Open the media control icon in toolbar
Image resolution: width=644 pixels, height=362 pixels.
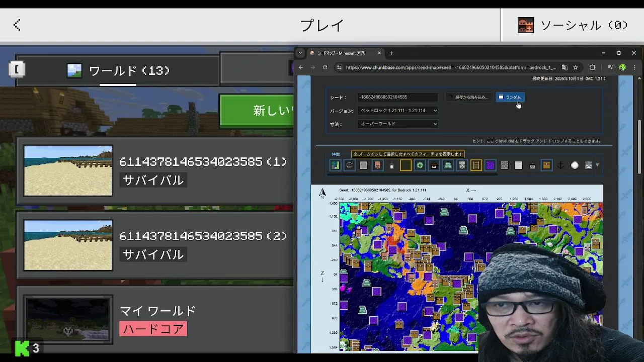(x=610, y=67)
